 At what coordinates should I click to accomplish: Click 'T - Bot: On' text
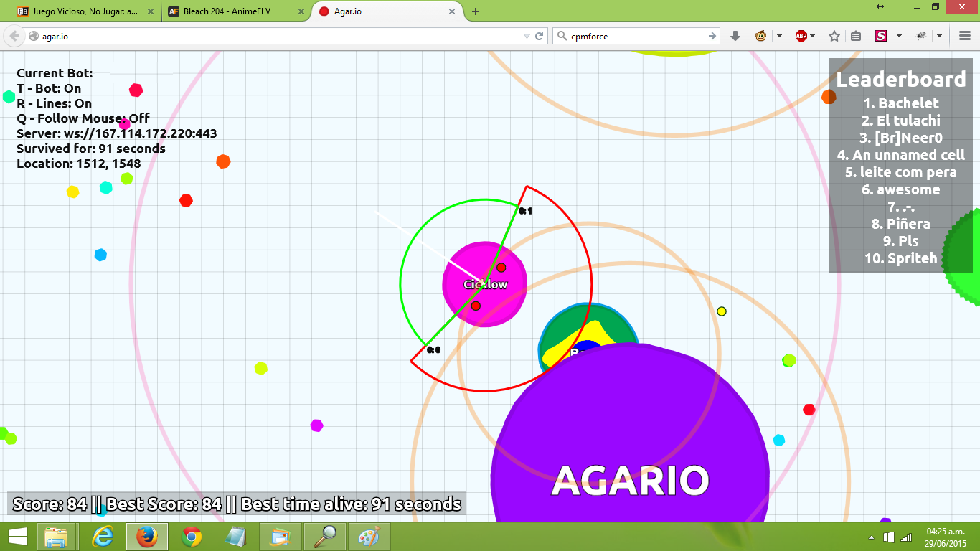point(49,88)
